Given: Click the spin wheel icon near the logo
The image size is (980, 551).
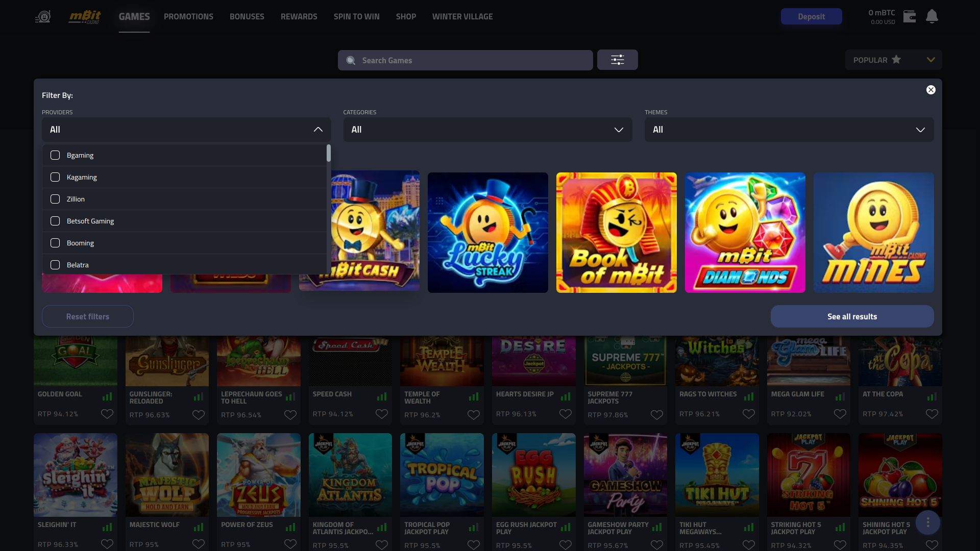Looking at the screenshot, I should 43,16.
